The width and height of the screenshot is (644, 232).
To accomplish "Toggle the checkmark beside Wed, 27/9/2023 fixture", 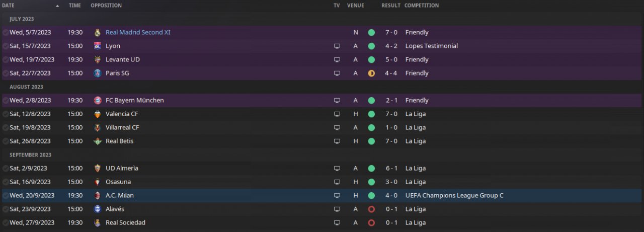I will (x=6, y=223).
